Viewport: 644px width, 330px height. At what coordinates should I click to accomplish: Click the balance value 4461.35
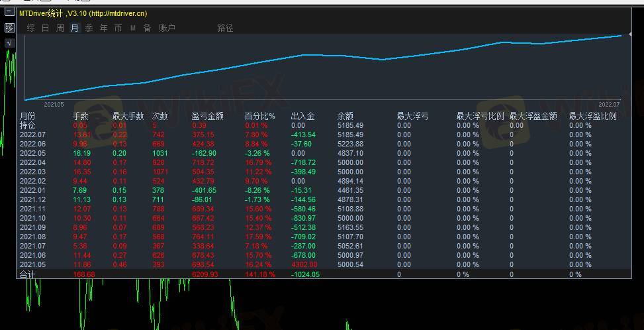click(x=350, y=190)
